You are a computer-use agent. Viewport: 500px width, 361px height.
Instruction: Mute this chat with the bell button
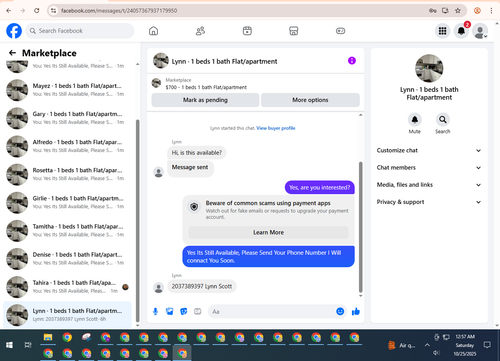pyautogui.click(x=415, y=119)
